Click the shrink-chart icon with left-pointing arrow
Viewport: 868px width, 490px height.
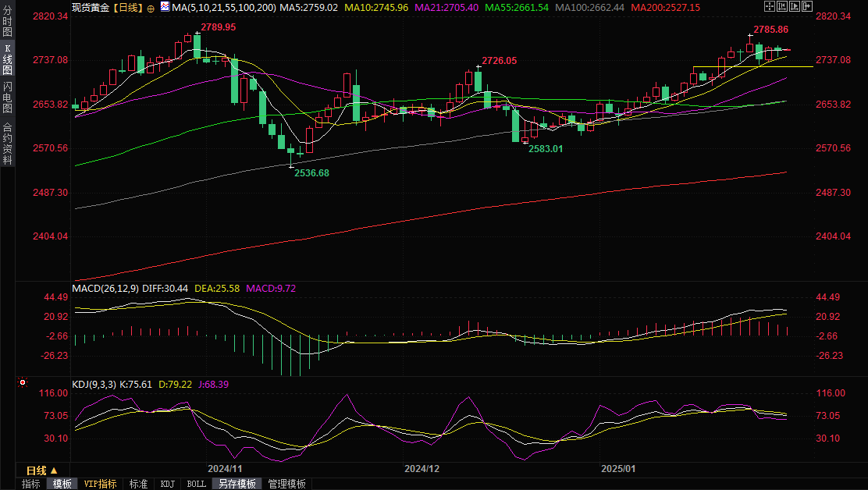782,6
